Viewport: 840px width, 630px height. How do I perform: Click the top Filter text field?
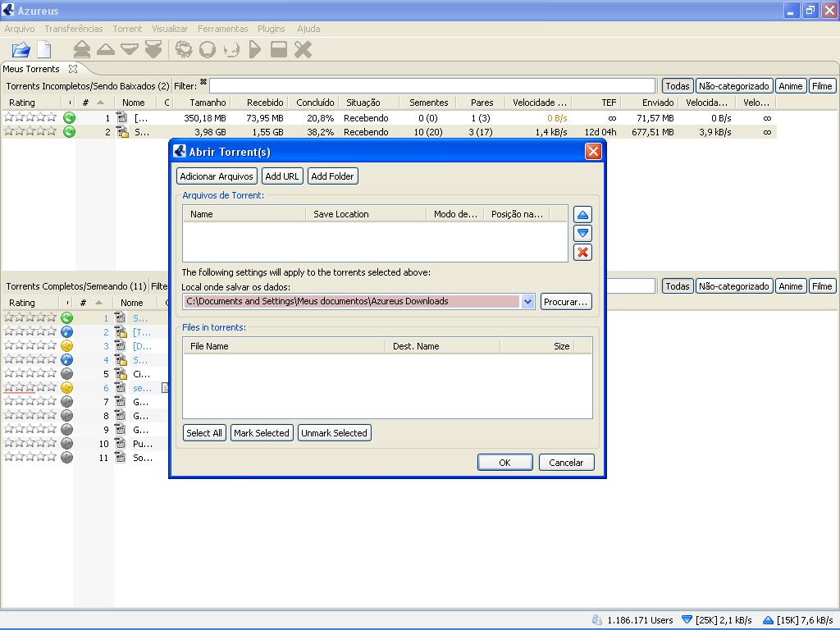pos(432,85)
